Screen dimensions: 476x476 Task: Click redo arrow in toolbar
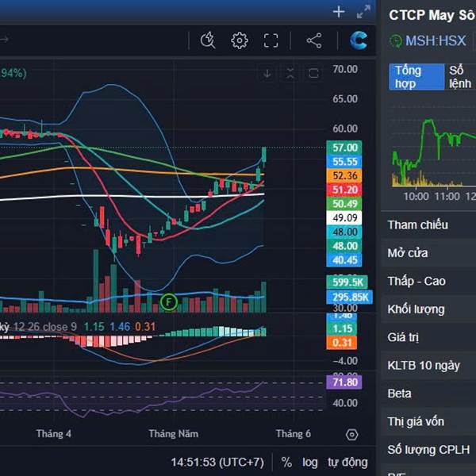tap(4, 39)
